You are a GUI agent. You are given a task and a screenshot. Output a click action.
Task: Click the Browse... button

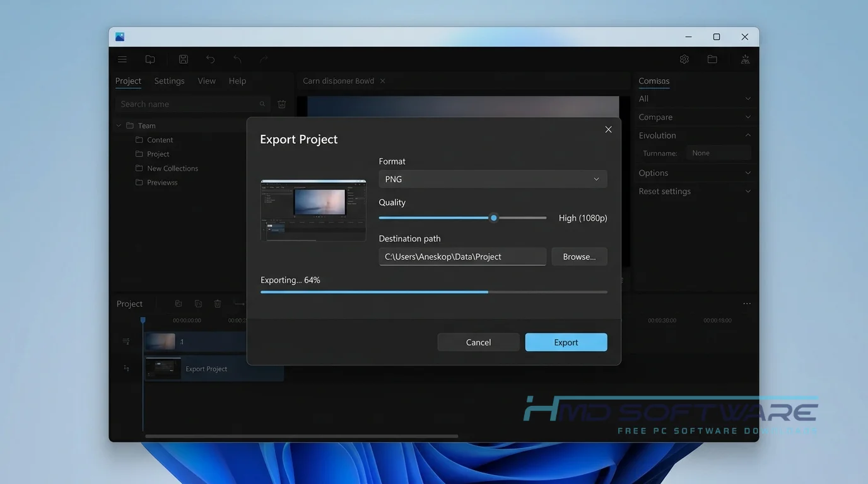[x=579, y=256]
